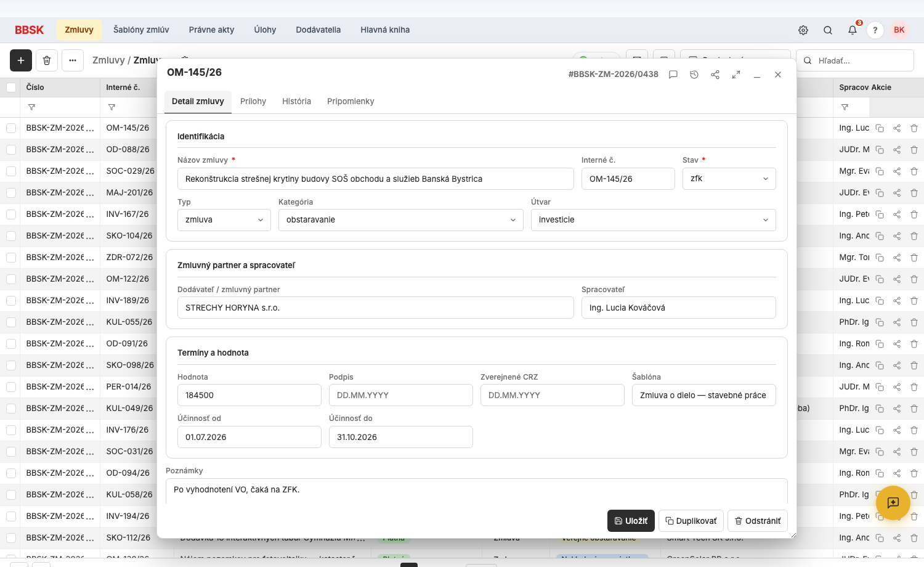Open Právne akty in main navigation

coord(211,30)
